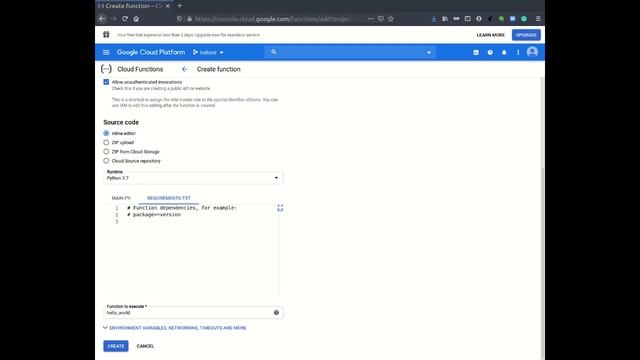The image size is (640, 360).
Task: Open Firefox sidebar toggle icon
Action: (467, 19)
